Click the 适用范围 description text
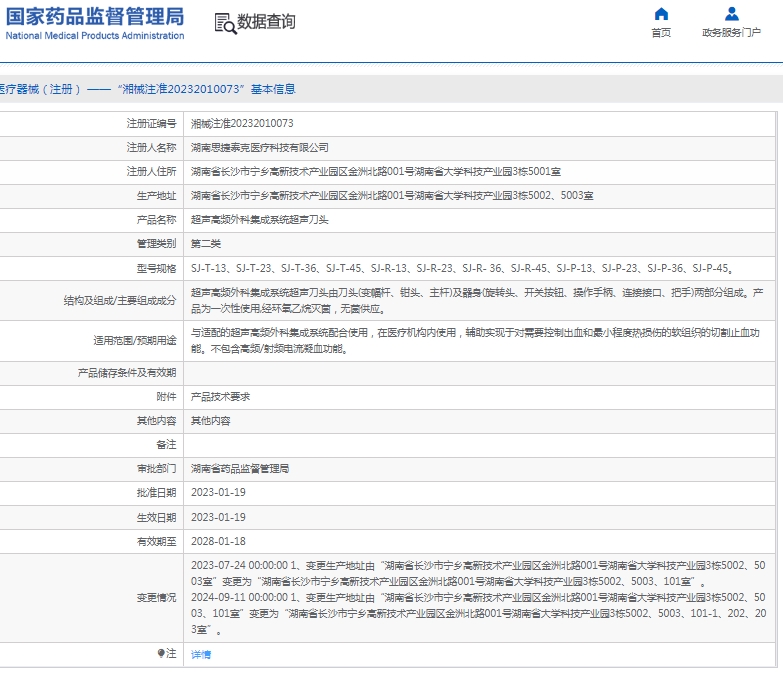The height and width of the screenshot is (674, 783). click(x=475, y=340)
